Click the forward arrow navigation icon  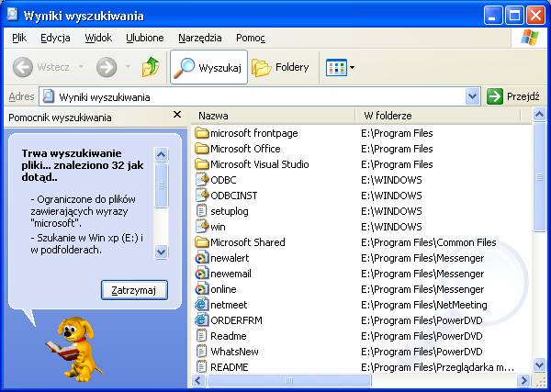pos(107,67)
